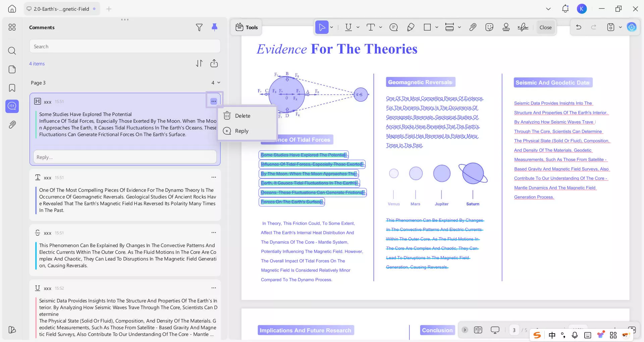Toggle pin for the Comments panel
The height and width of the screenshot is (342, 644).
214,27
